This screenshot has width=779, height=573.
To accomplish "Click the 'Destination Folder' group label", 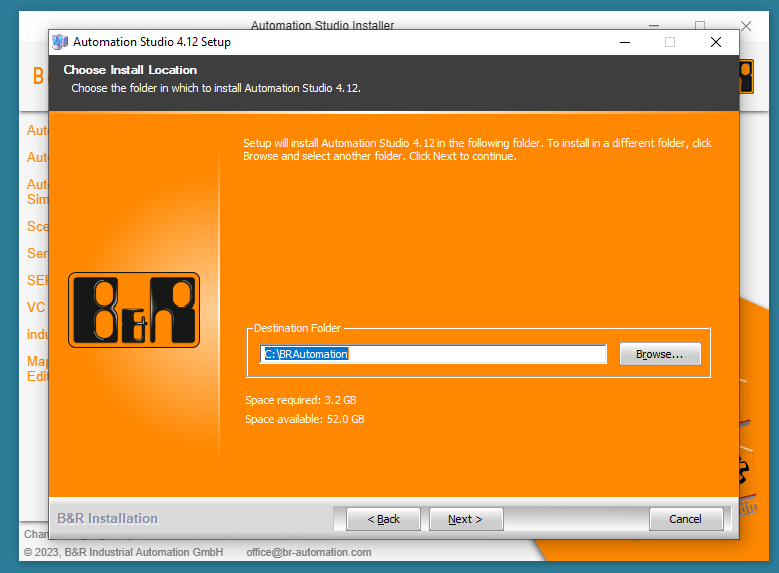I will tap(297, 328).
